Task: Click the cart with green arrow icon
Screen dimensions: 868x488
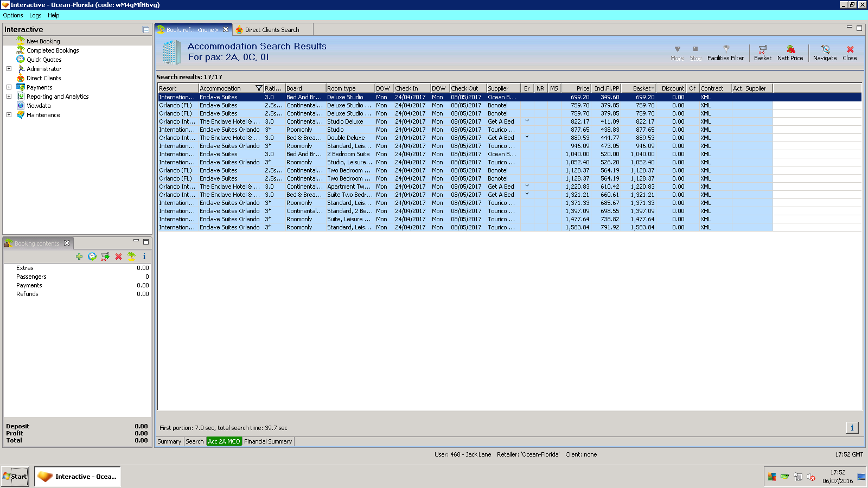Action: (x=105, y=256)
